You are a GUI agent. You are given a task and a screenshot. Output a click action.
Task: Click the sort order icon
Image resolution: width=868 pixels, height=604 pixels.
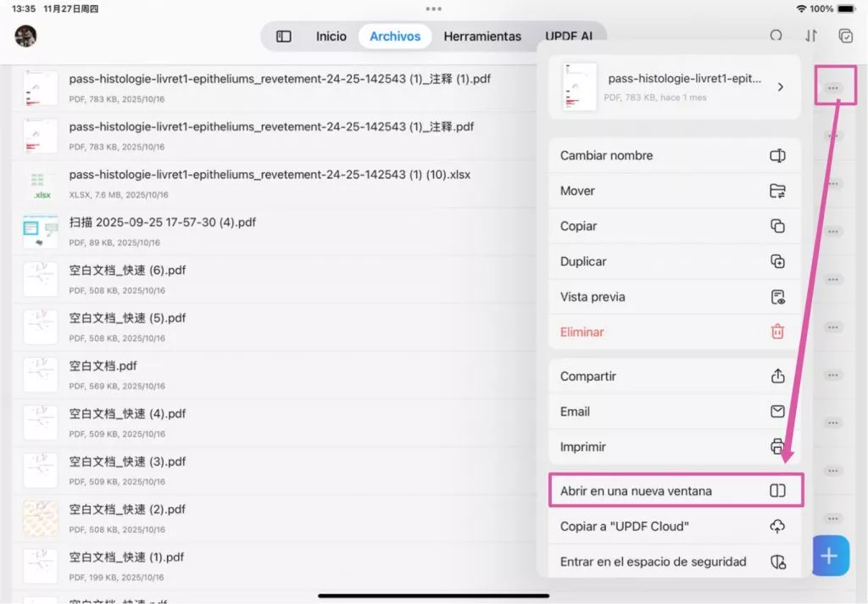[811, 36]
